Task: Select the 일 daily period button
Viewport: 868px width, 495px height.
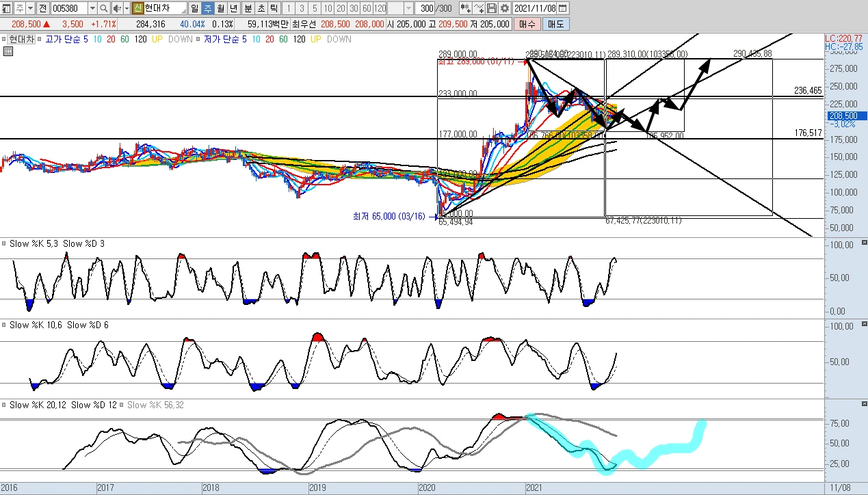Action: tap(194, 8)
